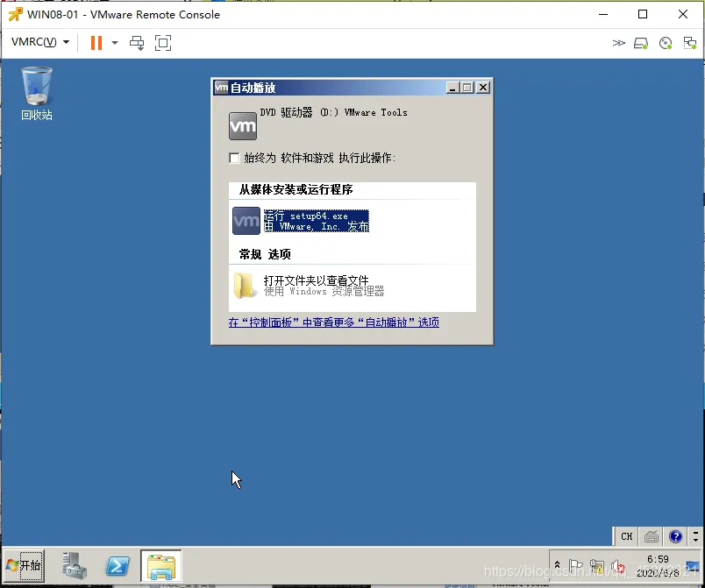
Task: Click the VMware Remote Console title icon
Action: pos(15,14)
